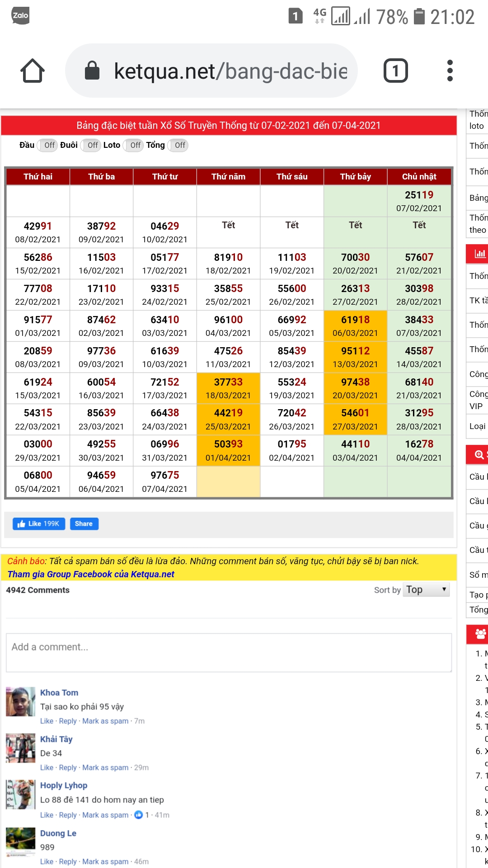Screen dimensions: 488x868
Task: Tap the padlock site security icon
Action: point(92,71)
